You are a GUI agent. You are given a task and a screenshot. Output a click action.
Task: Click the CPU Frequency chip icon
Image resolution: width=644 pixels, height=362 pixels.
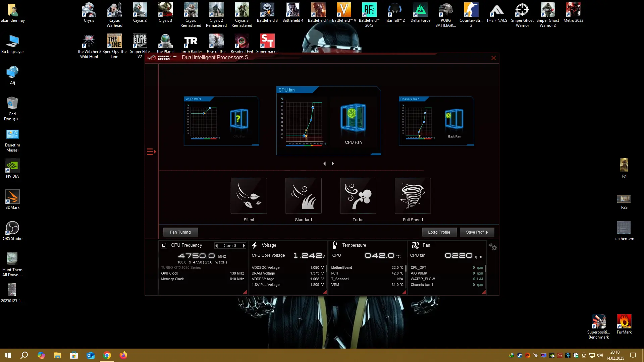coord(164,245)
